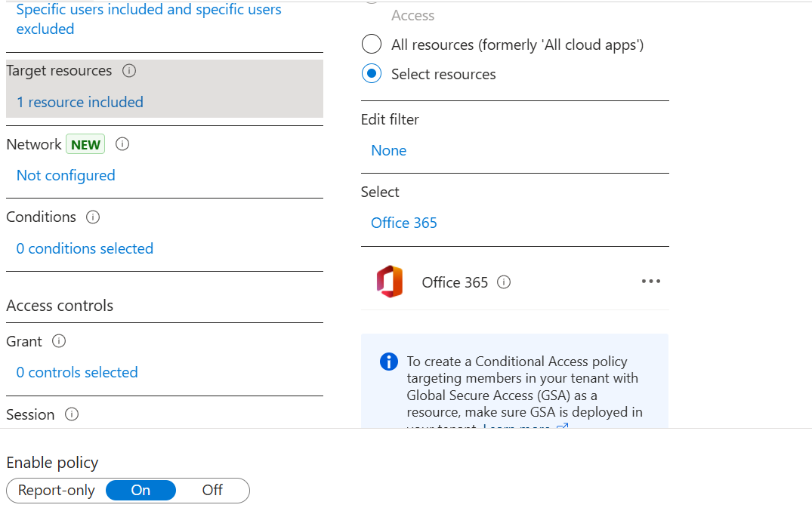Open 0 controls selected under Grant
The height and width of the screenshot is (511, 812).
76,372
